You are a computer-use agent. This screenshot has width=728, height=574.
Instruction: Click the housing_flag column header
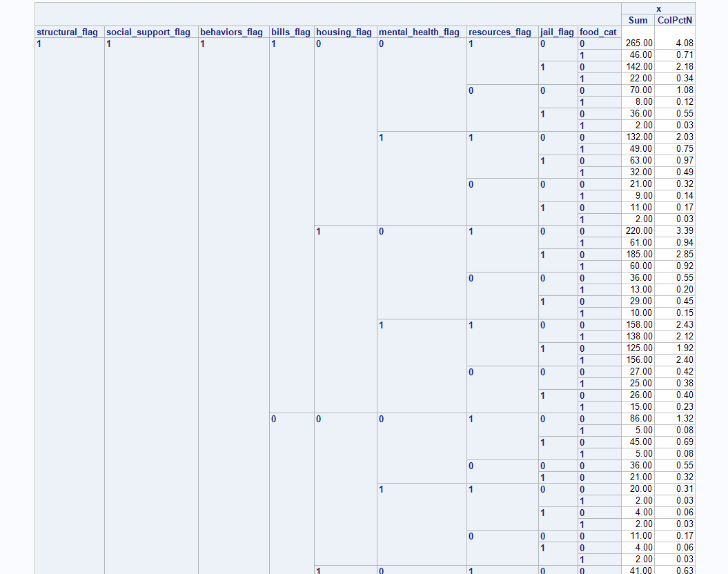click(x=344, y=32)
